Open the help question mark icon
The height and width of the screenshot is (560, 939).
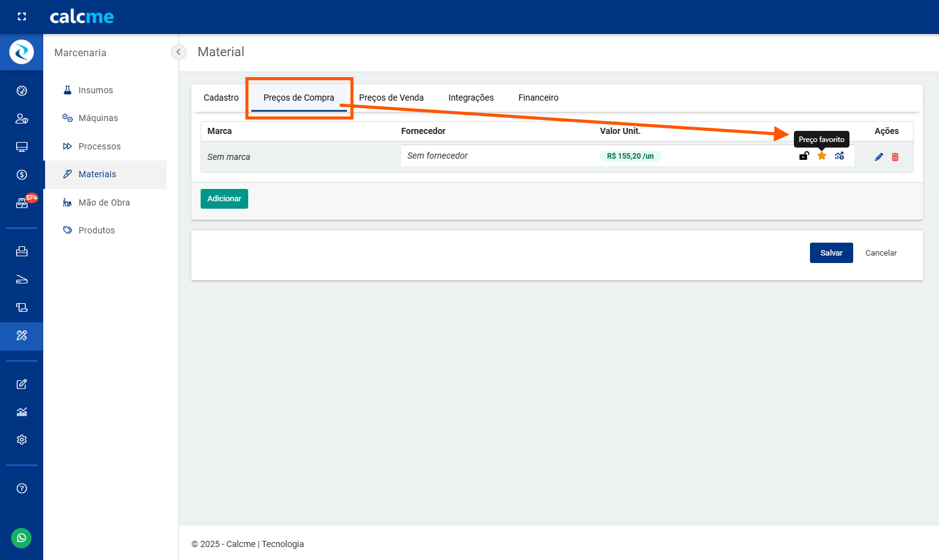pos(22,488)
